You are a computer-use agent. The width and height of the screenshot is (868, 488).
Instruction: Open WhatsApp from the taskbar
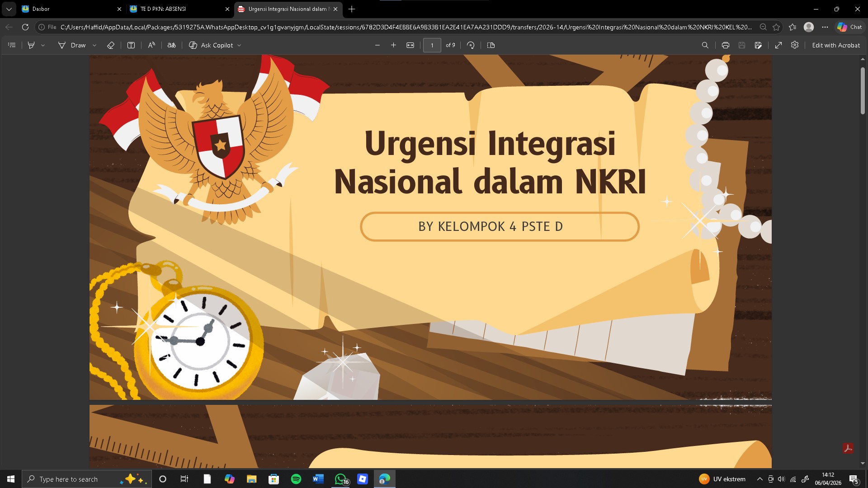(340, 479)
